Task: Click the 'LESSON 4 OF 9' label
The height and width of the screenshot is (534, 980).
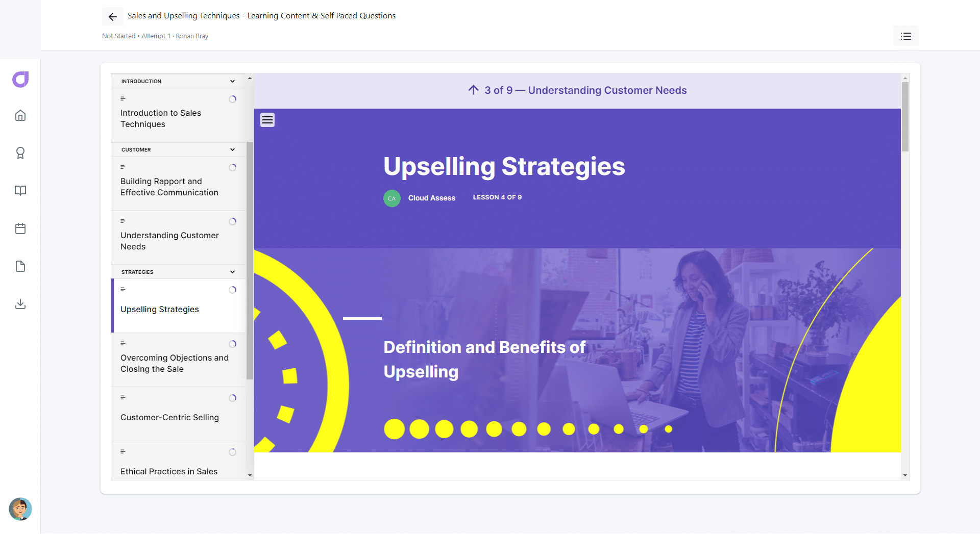Action: 497,197
